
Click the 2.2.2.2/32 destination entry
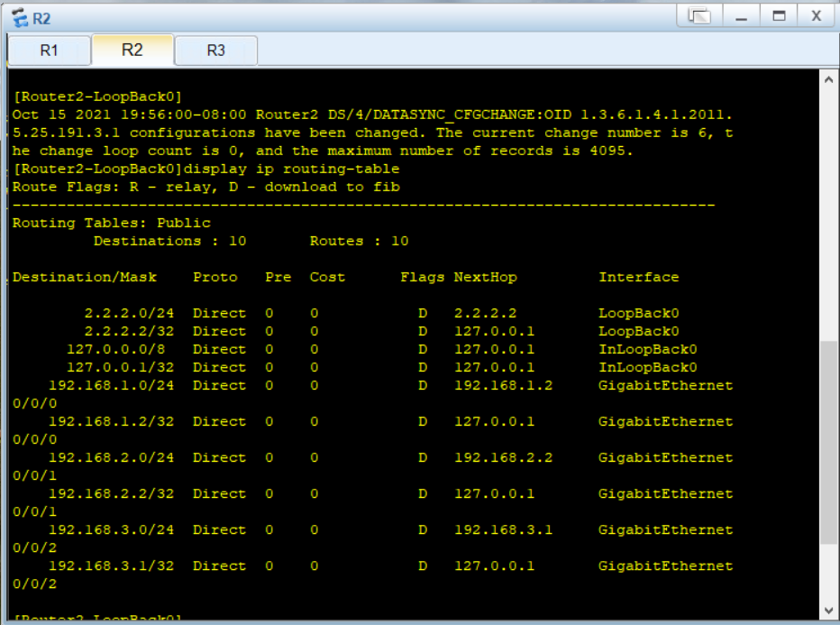pos(129,331)
